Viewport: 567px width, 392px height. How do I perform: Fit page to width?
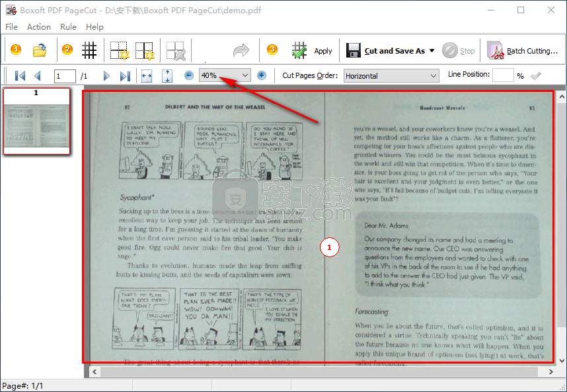click(x=147, y=76)
